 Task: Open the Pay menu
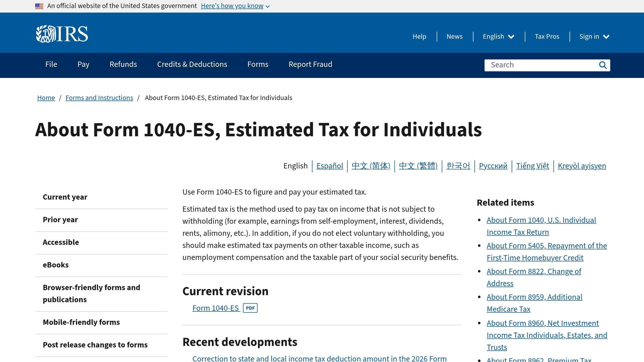click(83, 64)
